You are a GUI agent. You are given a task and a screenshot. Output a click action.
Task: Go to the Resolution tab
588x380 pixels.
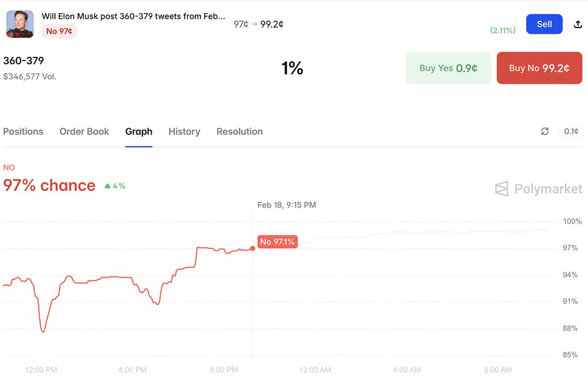pos(240,131)
